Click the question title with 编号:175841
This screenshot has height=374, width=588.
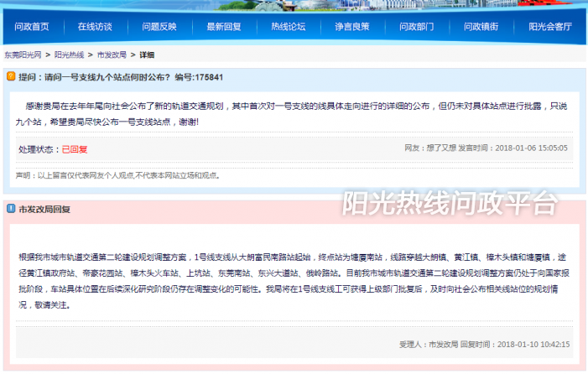pyautogui.click(x=121, y=77)
